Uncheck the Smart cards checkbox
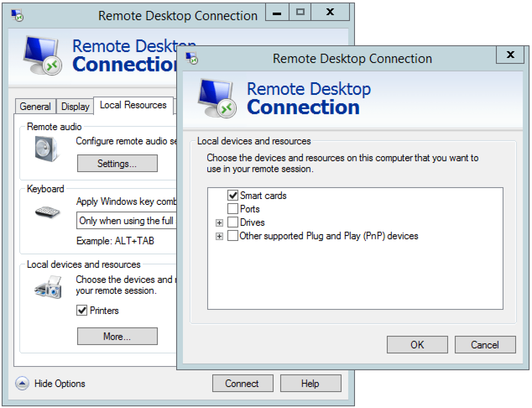The width and height of the screenshot is (532, 408). [233, 195]
